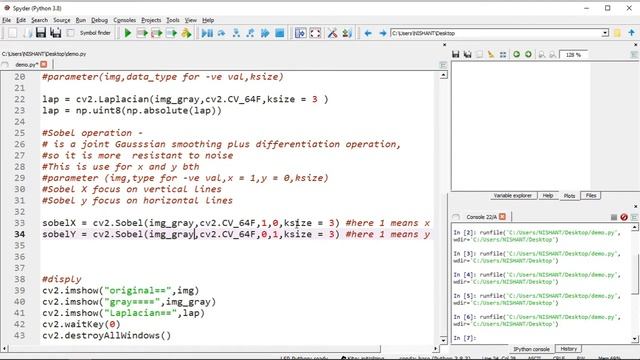Change to parent directory up arrow
Image resolution: width=640 pixels, height=360 pixels.
(631, 33)
